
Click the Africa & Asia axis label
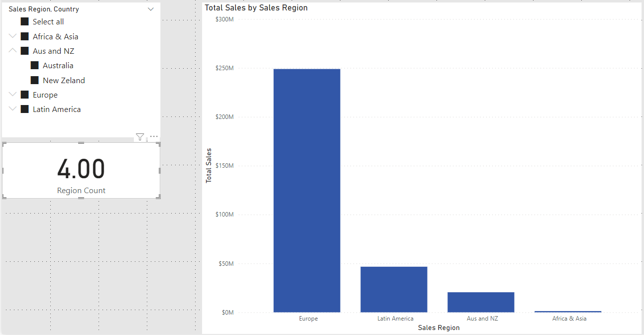coord(569,319)
